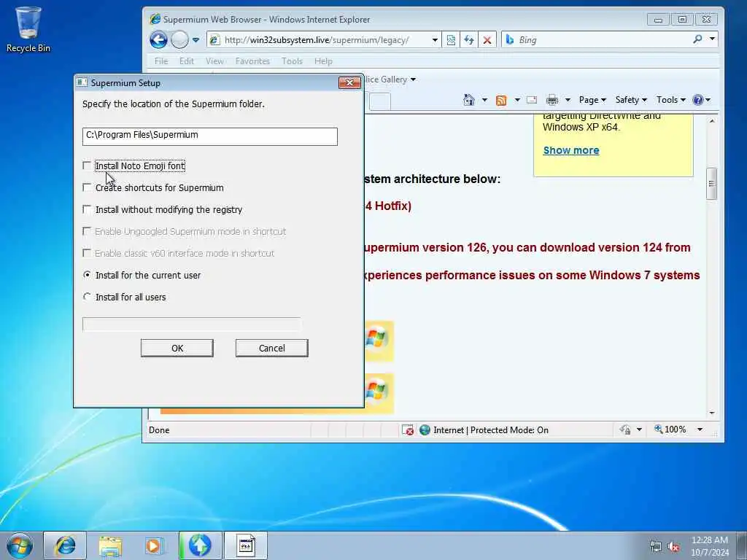Check Enable classic v60 interface mode in shortcut
The width and height of the screenshot is (747, 560).
(x=87, y=253)
